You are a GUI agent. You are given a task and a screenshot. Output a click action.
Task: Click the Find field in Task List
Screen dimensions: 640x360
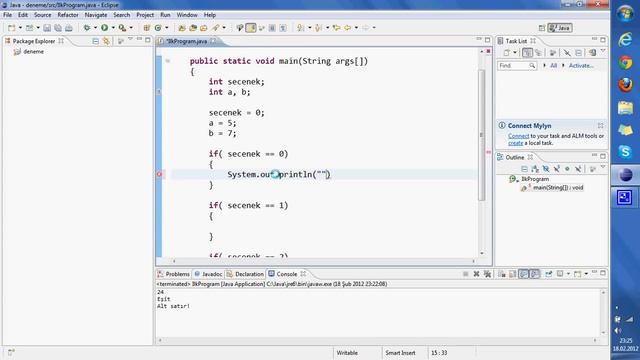click(517, 66)
